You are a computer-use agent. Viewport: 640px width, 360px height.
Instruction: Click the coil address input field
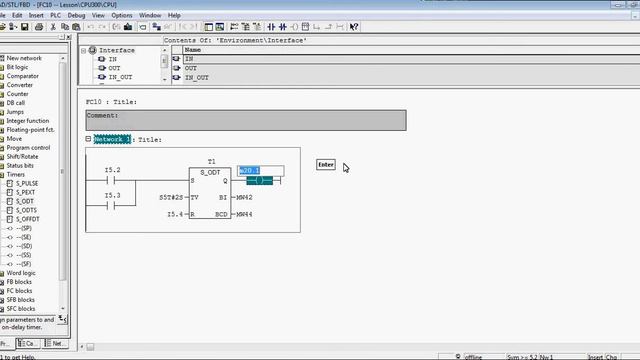(261, 170)
